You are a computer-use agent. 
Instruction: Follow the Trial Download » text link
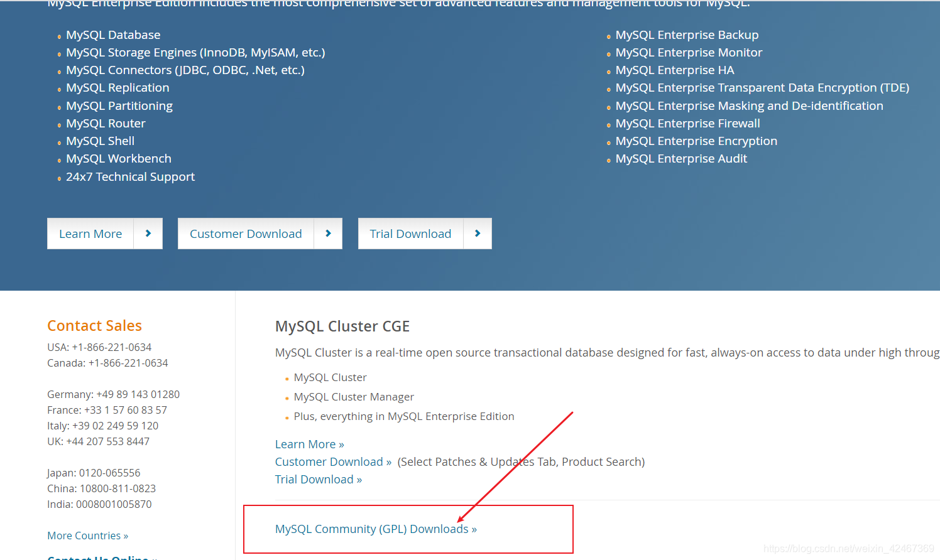(319, 480)
